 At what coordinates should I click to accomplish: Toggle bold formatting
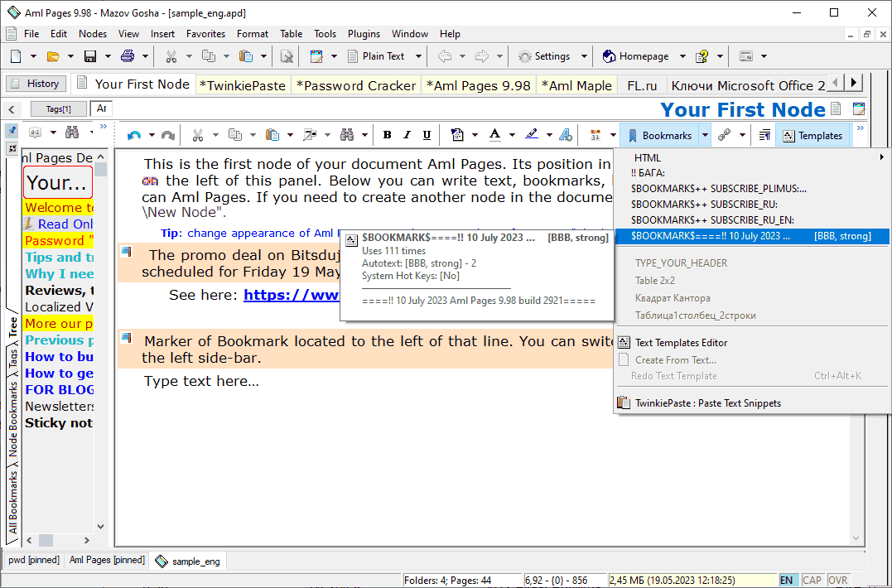coord(388,135)
